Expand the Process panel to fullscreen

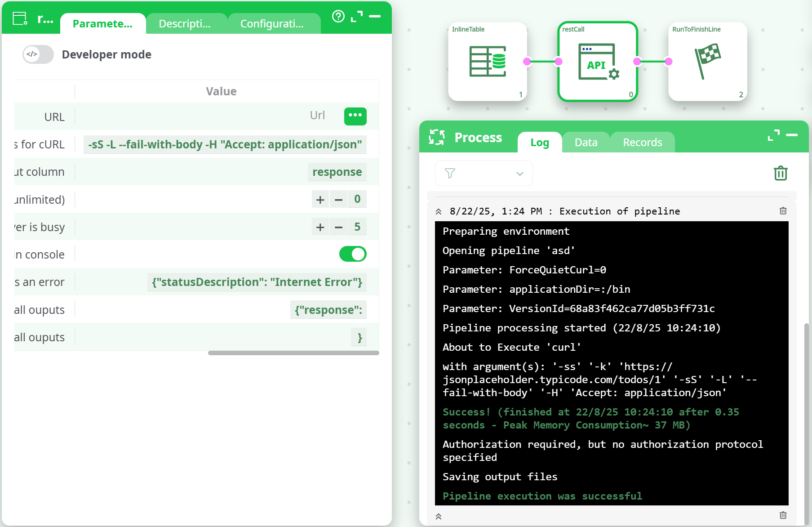(x=773, y=135)
